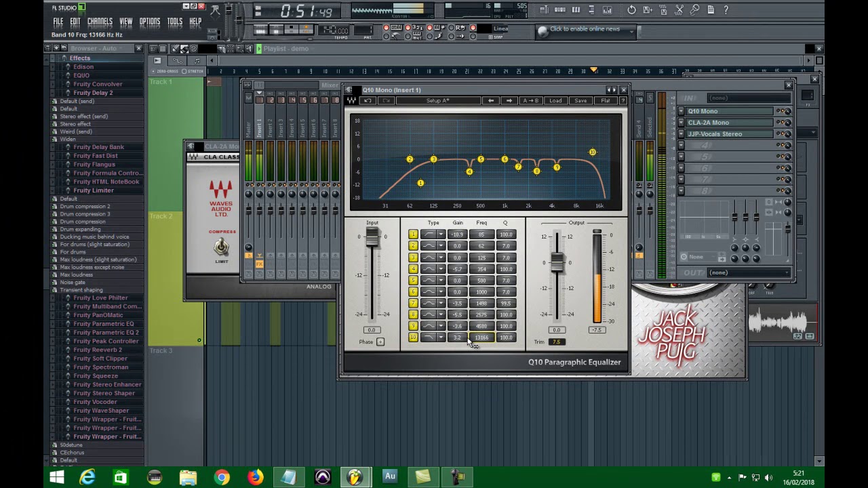Open filter type dropdown for band 6

click(441, 291)
